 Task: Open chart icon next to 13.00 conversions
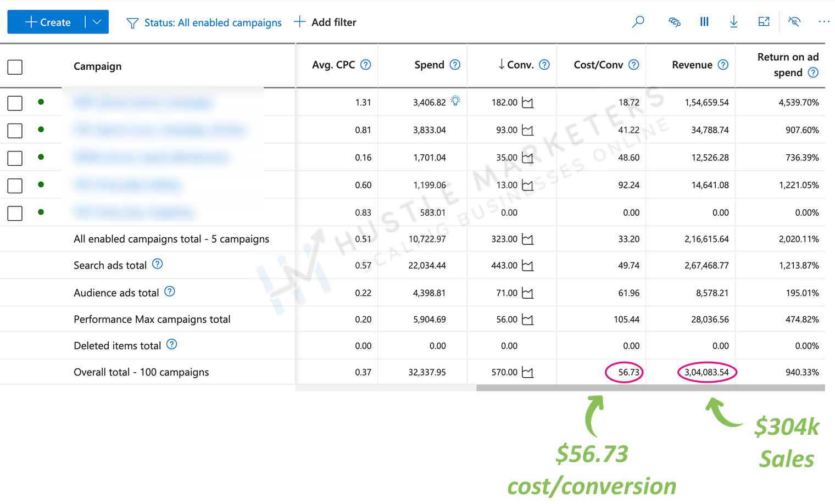coord(527,185)
